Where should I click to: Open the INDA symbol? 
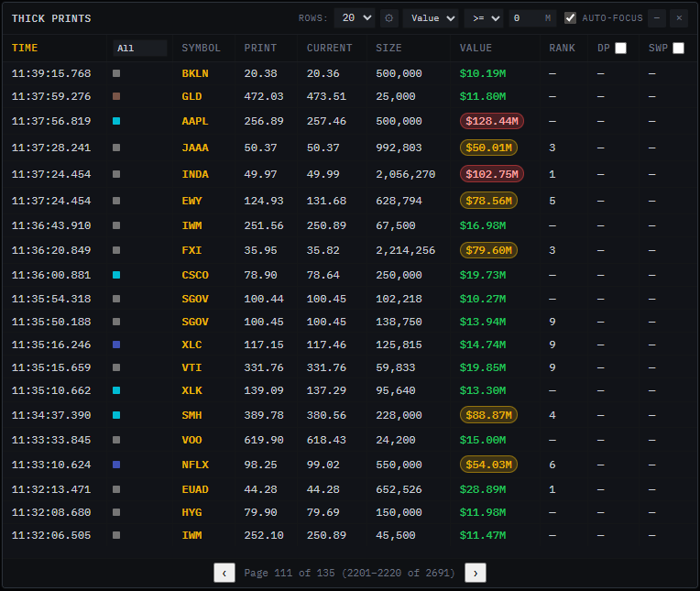195,174
